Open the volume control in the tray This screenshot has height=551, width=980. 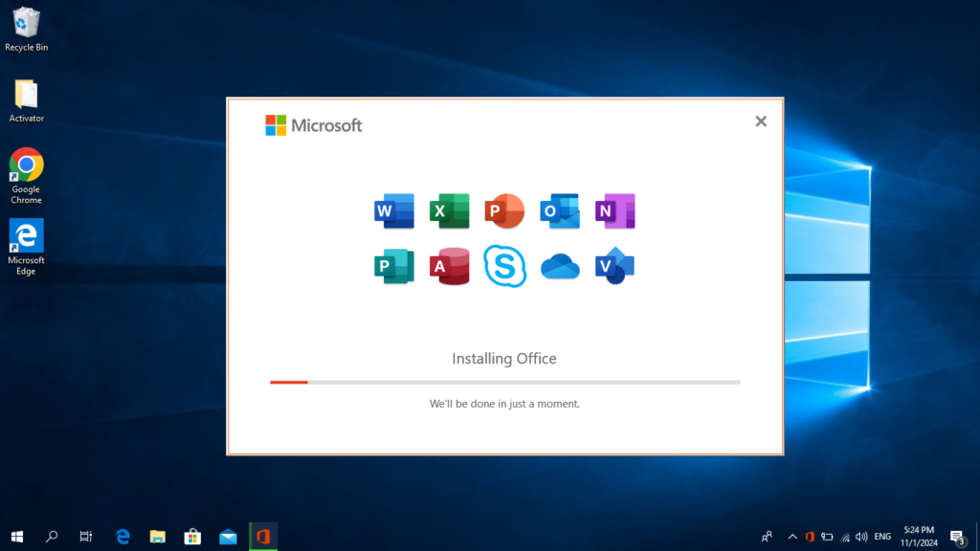[862, 537]
